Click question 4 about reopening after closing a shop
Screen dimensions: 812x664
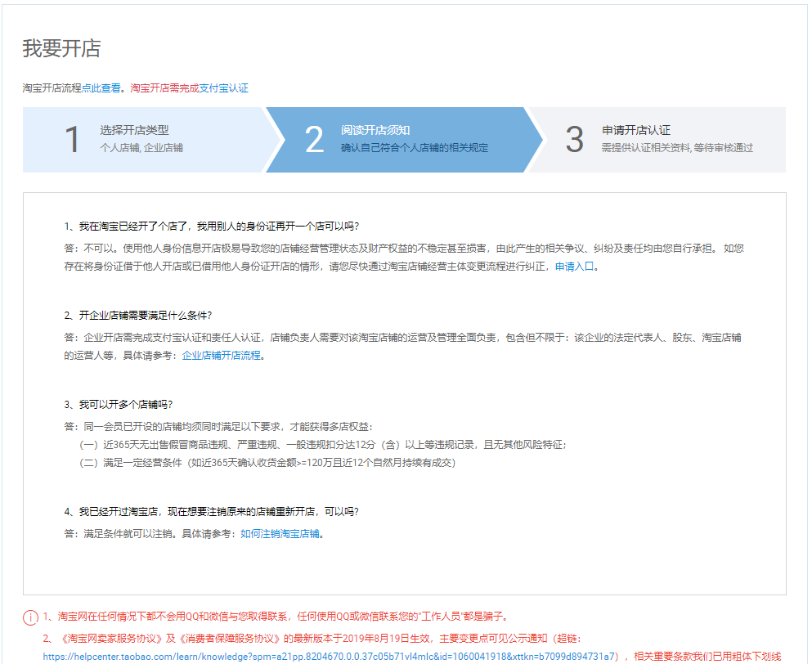(212, 512)
